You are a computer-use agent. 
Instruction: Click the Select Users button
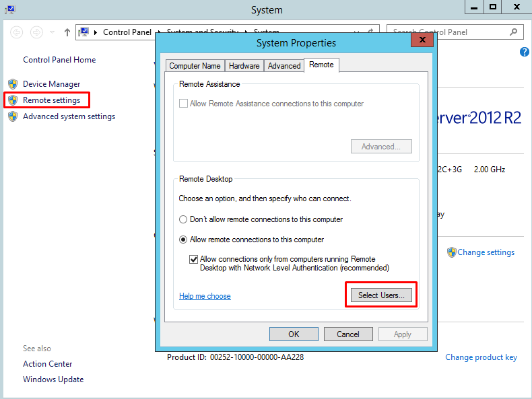tap(381, 295)
